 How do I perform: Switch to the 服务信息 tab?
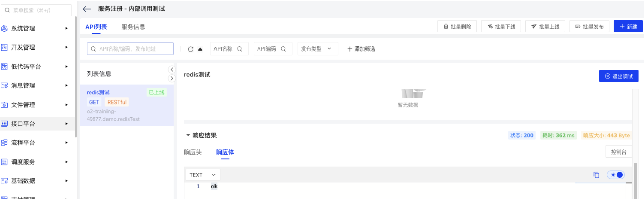pos(133,27)
